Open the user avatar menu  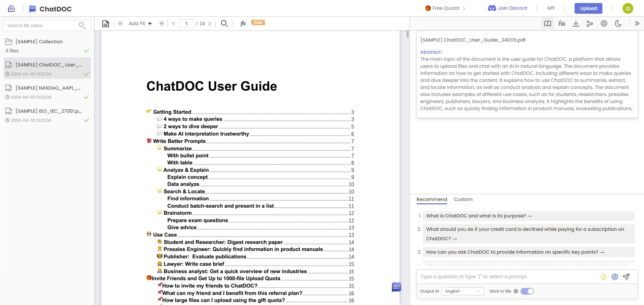[628, 8]
